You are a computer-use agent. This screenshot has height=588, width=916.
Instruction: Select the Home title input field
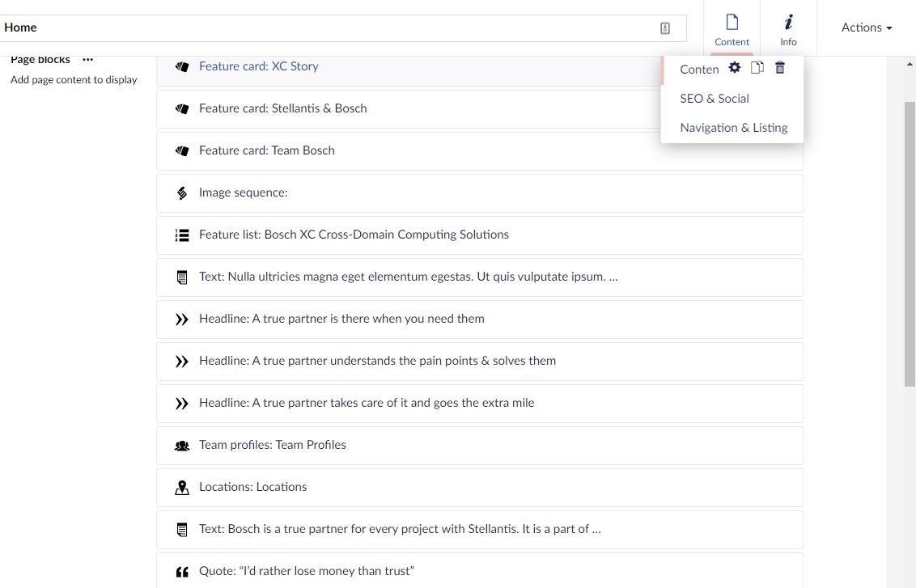coord(324,27)
